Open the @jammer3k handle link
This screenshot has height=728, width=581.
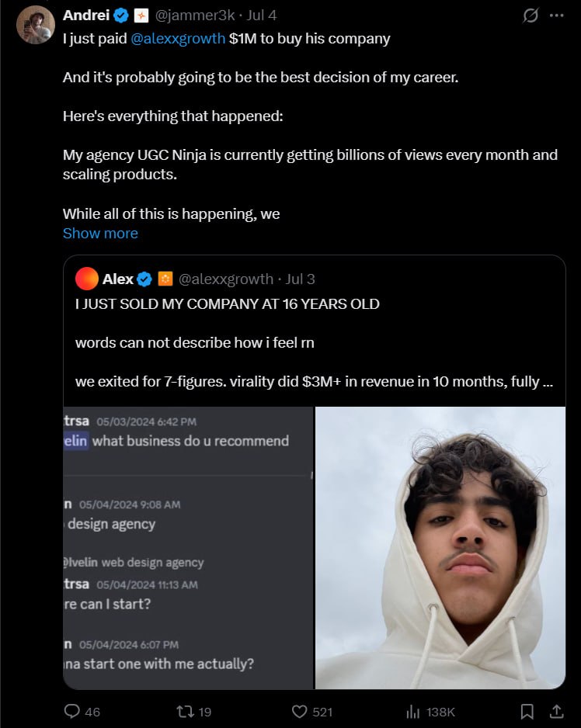(x=195, y=16)
